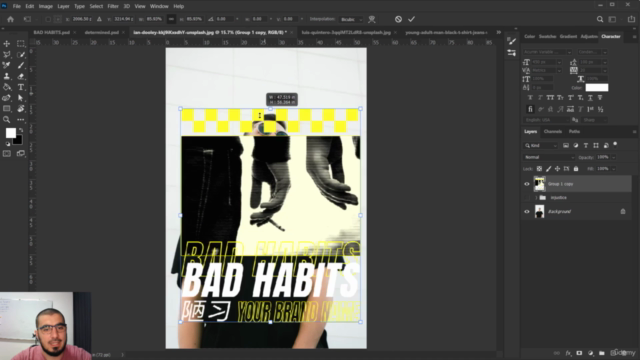Hide the Background layer
Viewport: 640px width, 360px height.
click(x=527, y=211)
